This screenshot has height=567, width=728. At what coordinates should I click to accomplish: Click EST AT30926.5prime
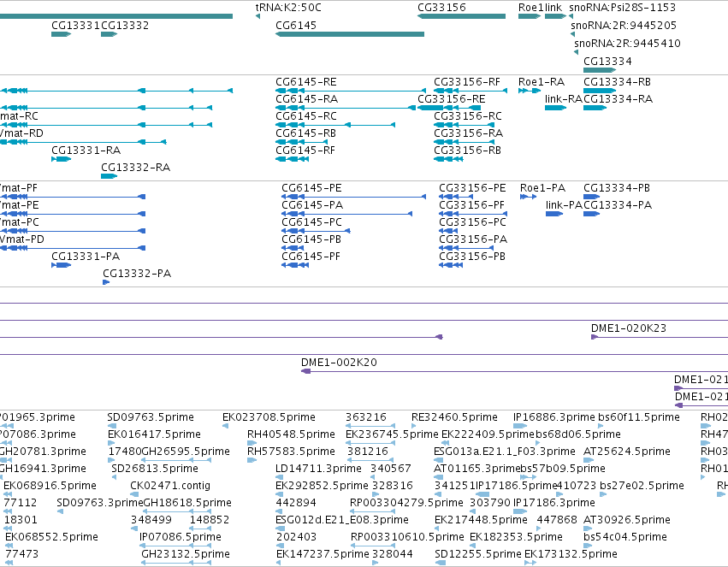point(627,520)
